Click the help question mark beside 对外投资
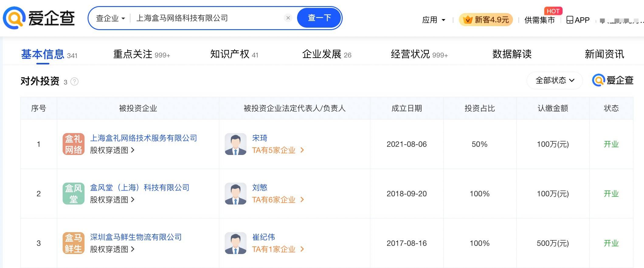Screen dimensions: 644x268 (x=74, y=82)
